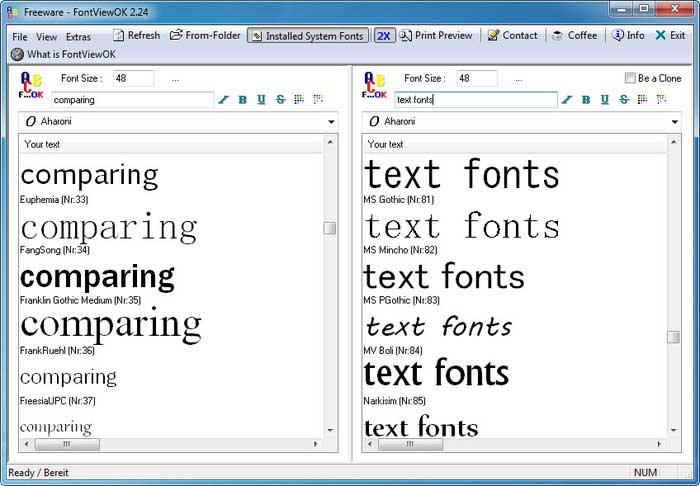Open the Extras menu
This screenshot has height=486, width=700.
[79, 37]
